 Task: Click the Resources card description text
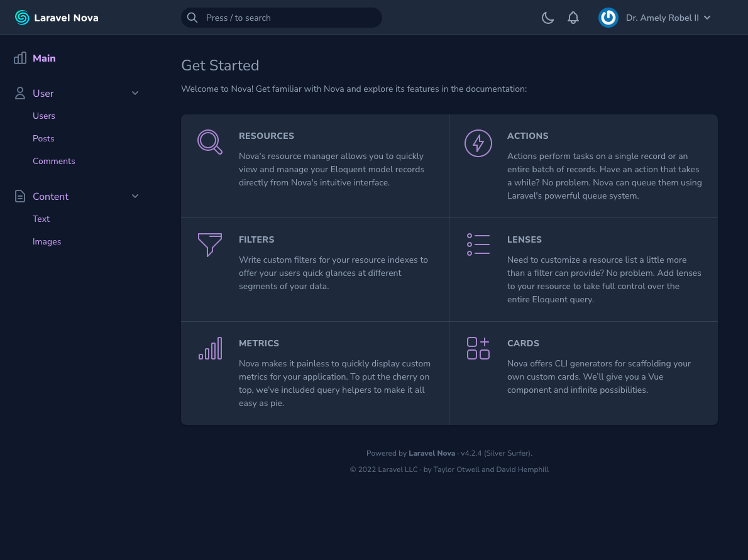331,169
